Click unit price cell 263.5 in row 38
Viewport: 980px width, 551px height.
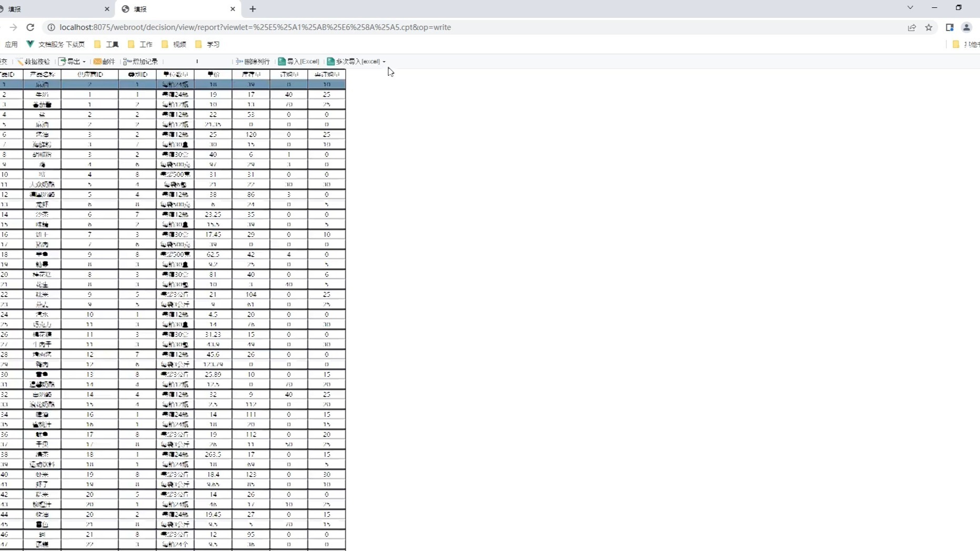click(x=213, y=455)
